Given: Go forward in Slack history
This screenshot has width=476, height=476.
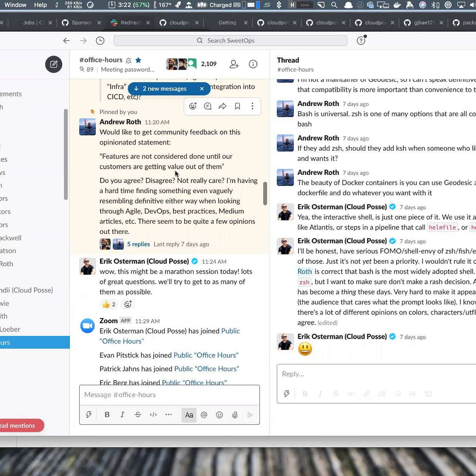Looking at the screenshot, I should coord(83,41).
